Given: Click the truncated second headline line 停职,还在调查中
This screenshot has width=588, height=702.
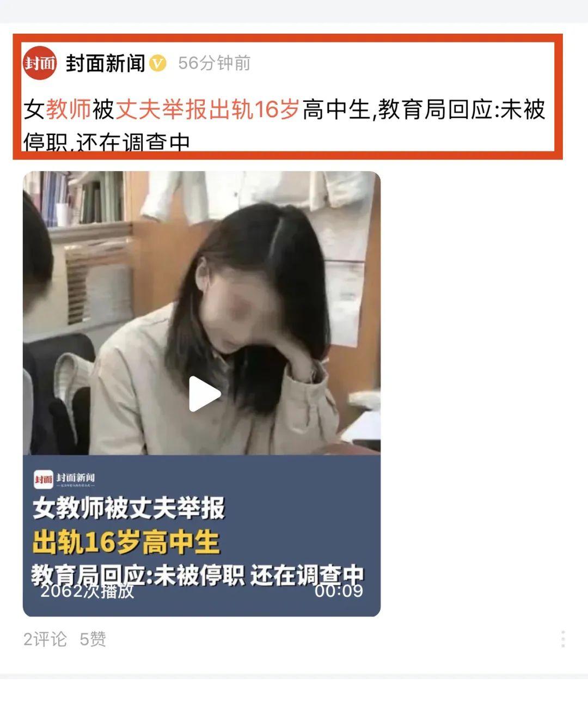Looking at the screenshot, I should (x=107, y=142).
